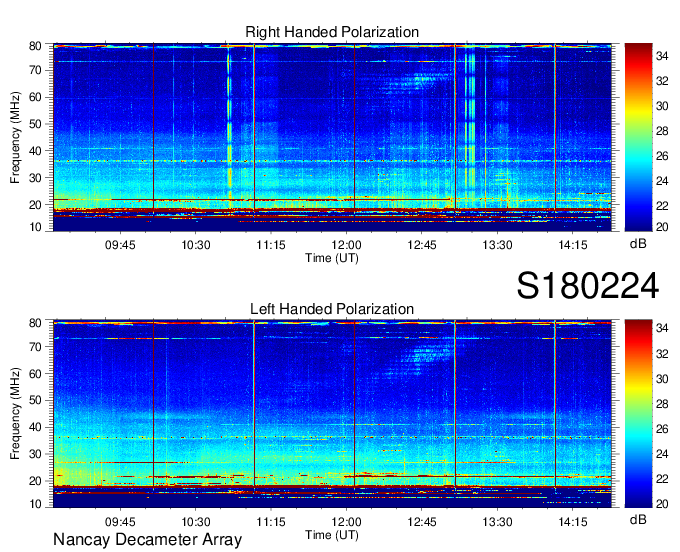The image size is (680, 552).
Task: Click 30 value on Left Handed color bar
Action: [662, 379]
